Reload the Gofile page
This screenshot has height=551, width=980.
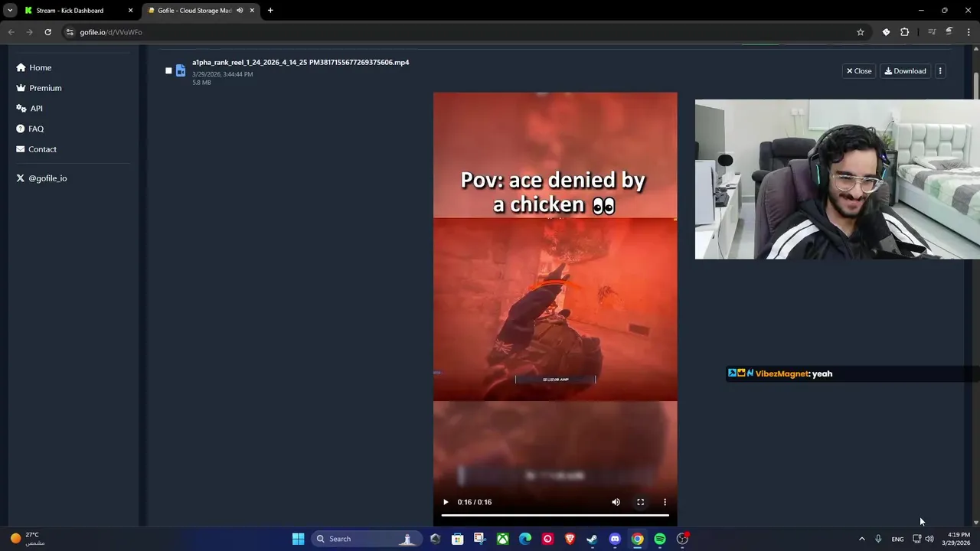pos(47,32)
